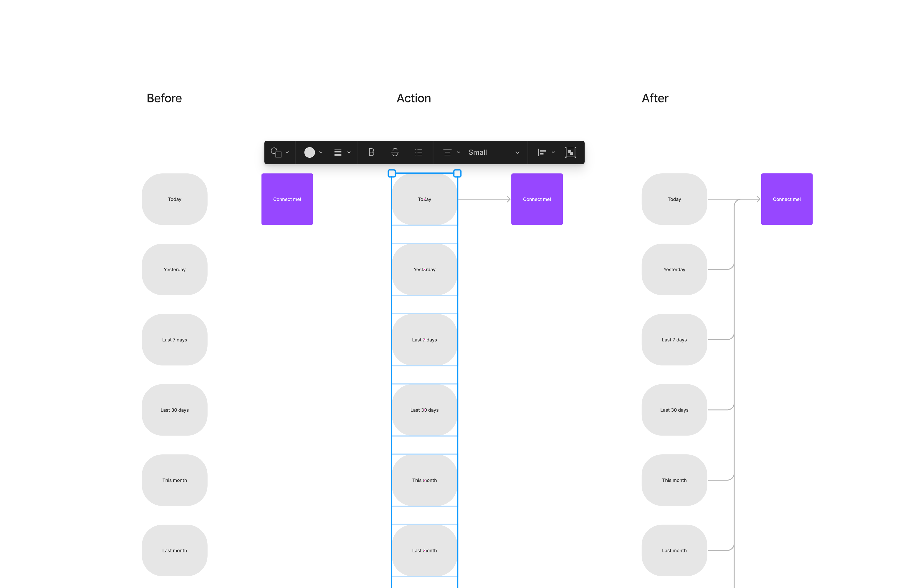
Task: Click the Connect me! button in After
Action: coord(786,199)
